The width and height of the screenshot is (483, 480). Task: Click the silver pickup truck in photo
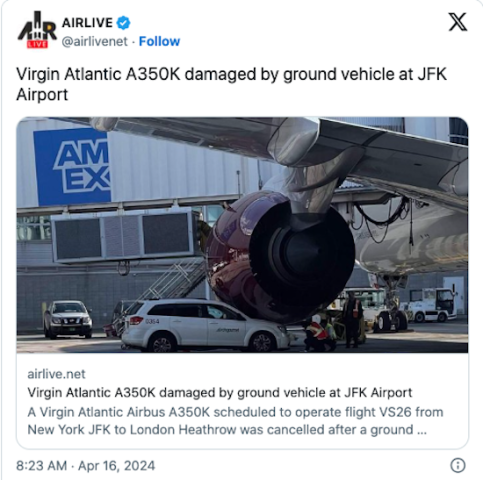click(68, 319)
